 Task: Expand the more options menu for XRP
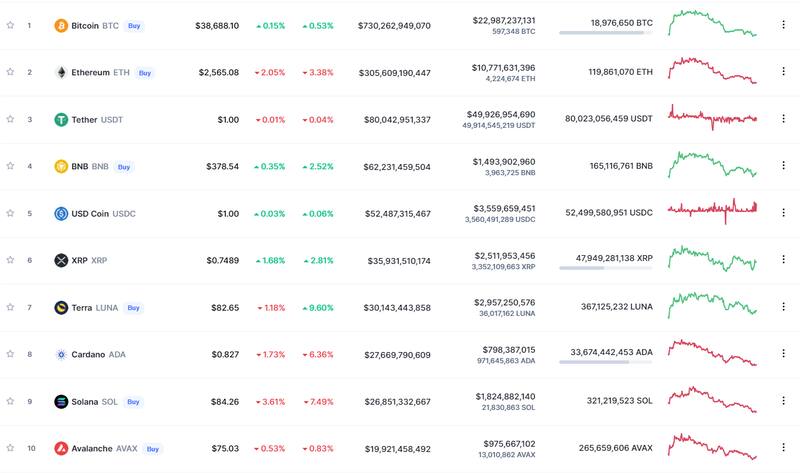(783, 260)
